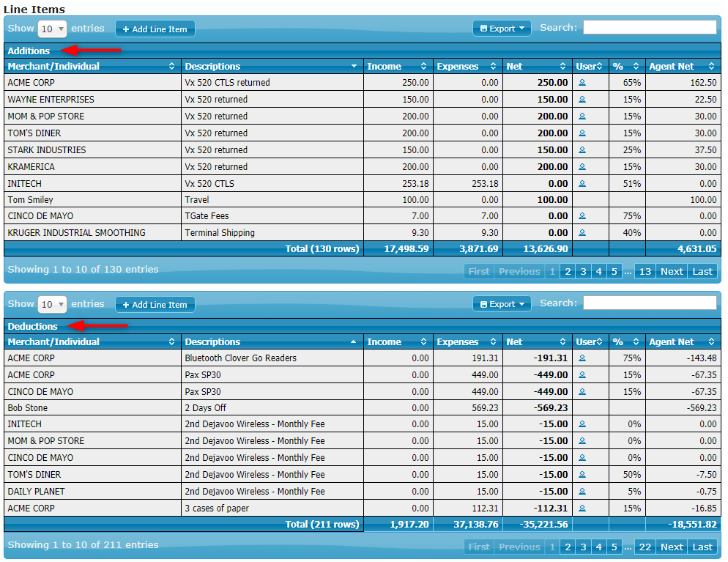Viewport: 728px width, 562px height.
Task: Click Add Line Item above Additions table
Action: (155, 29)
